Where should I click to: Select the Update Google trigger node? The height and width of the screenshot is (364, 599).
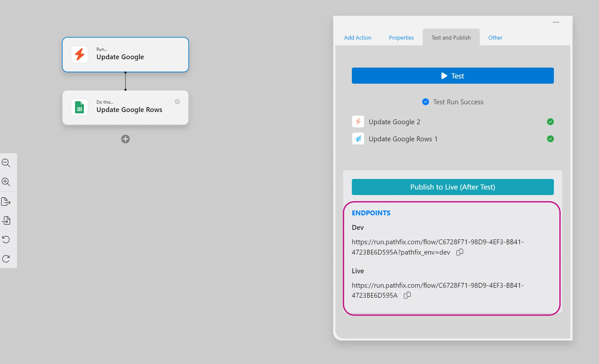tap(125, 55)
